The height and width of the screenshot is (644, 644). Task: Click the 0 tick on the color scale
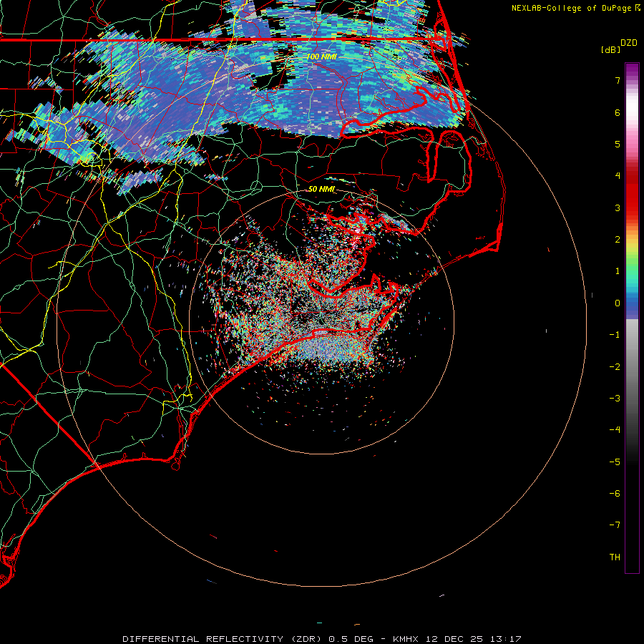tap(618, 303)
